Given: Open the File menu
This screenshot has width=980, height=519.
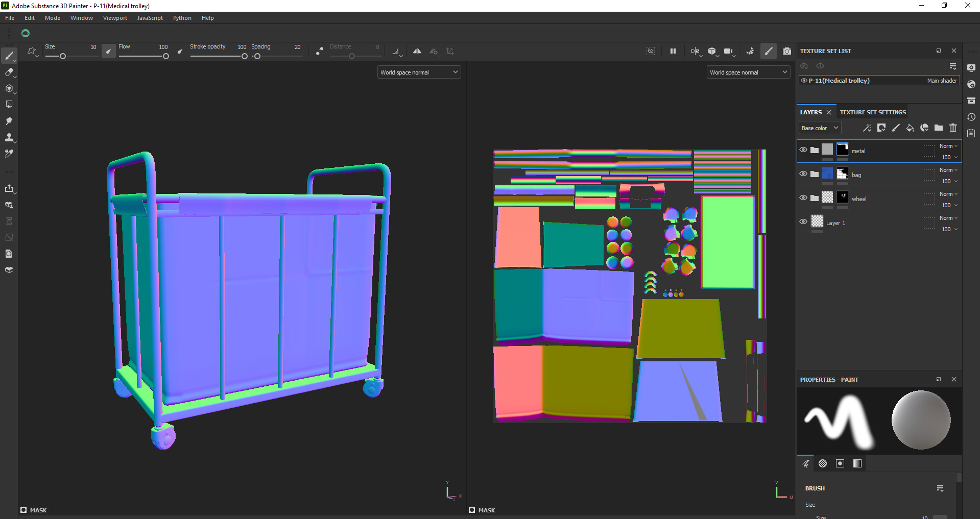Looking at the screenshot, I should click(10, 18).
